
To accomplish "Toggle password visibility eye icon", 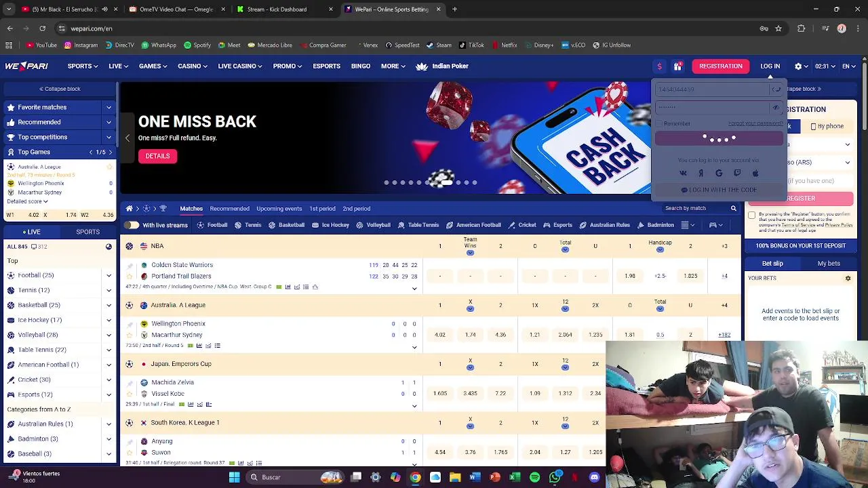I will (x=776, y=107).
